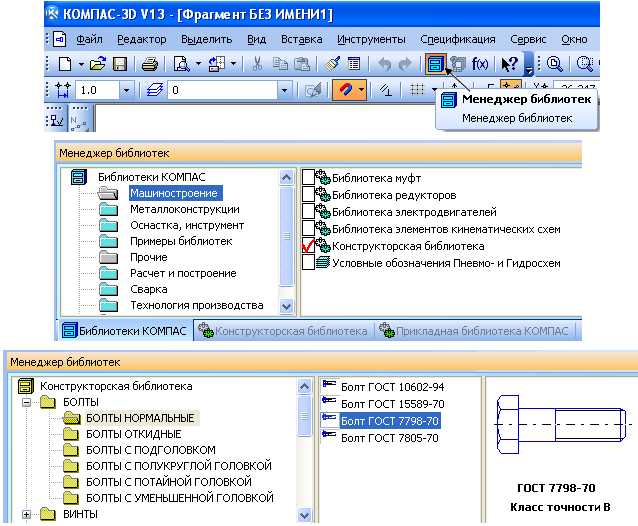
Task: Click the Cut scissors icon
Action: [257, 64]
